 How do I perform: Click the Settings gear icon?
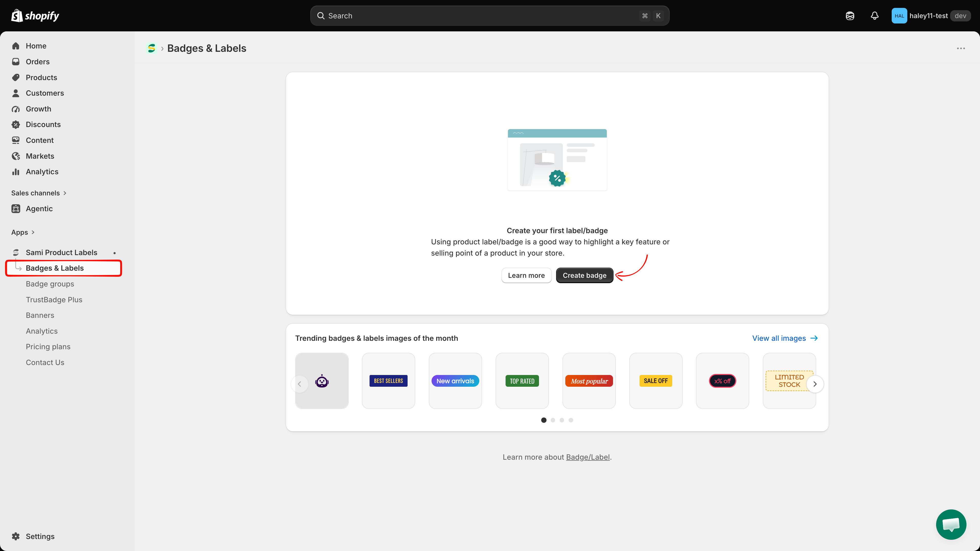point(16,536)
